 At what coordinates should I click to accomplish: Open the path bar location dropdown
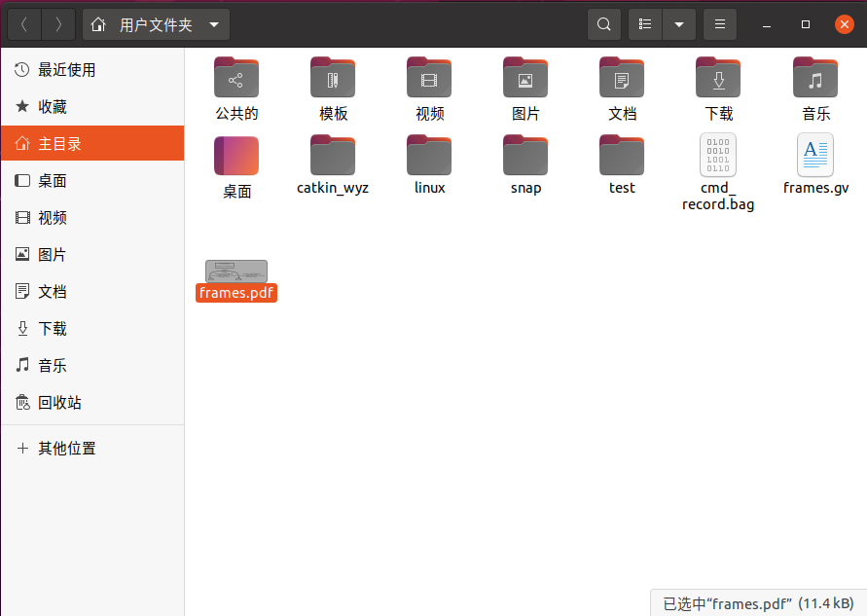[x=214, y=23]
